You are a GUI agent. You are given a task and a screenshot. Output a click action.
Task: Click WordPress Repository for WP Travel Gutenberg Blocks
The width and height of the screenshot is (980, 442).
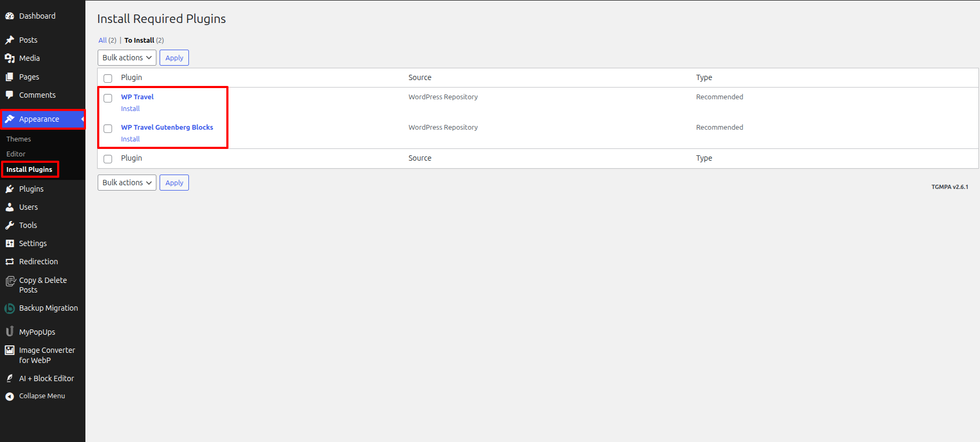point(443,127)
